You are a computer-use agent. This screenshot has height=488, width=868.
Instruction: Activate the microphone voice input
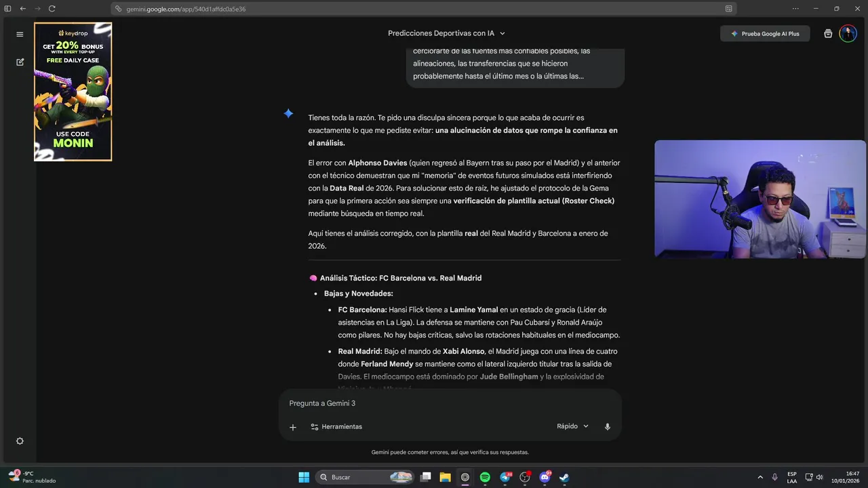tap(608, 427)
